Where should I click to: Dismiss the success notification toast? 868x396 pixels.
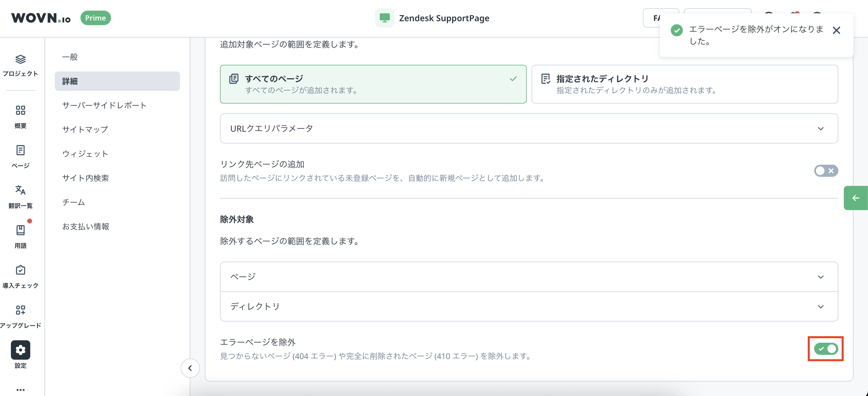pos(836,31)
